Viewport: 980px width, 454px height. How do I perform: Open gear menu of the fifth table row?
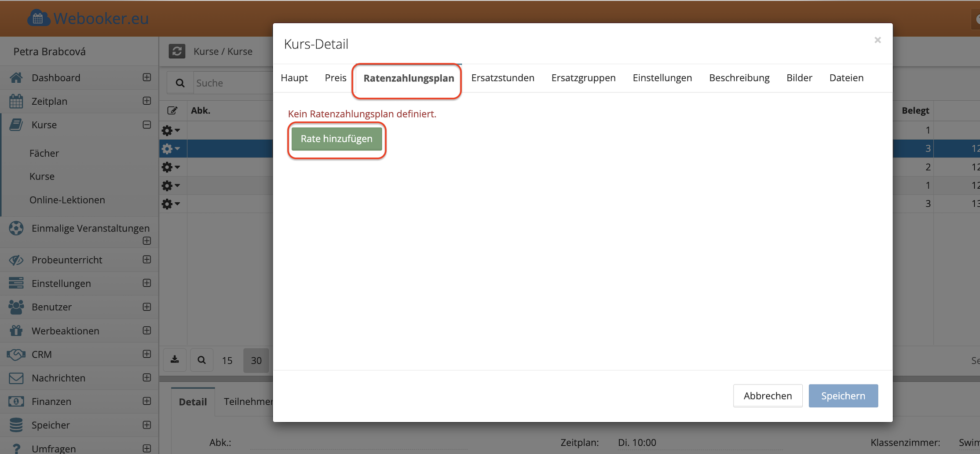(x=171, y=204)
